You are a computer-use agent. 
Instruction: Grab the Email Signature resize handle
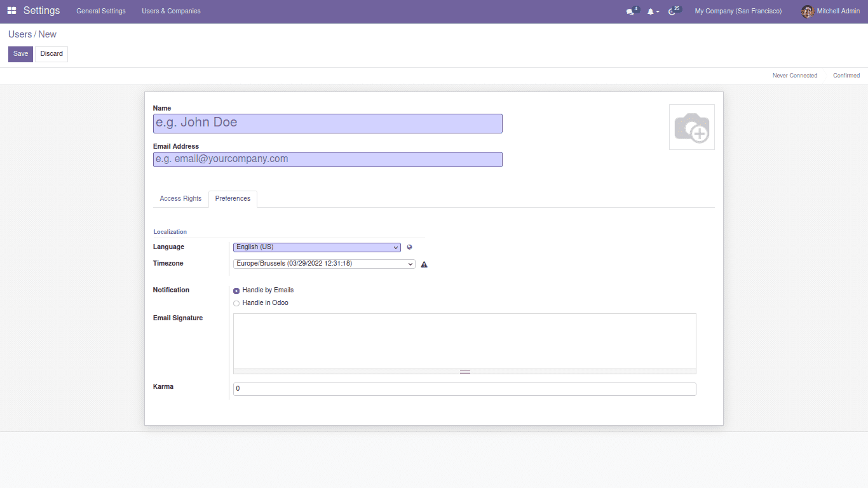click(465, 372)
